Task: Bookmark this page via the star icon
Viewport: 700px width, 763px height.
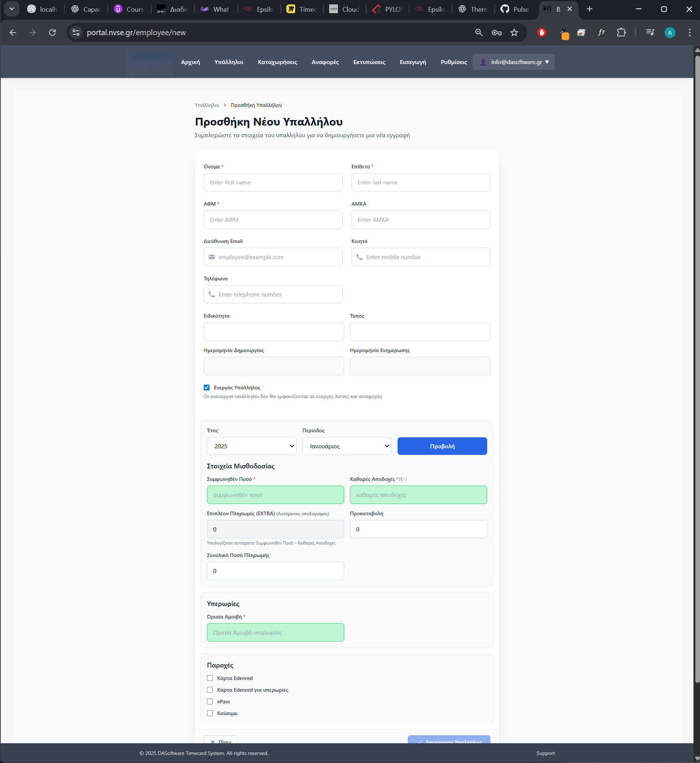Action: pos(514,32)
